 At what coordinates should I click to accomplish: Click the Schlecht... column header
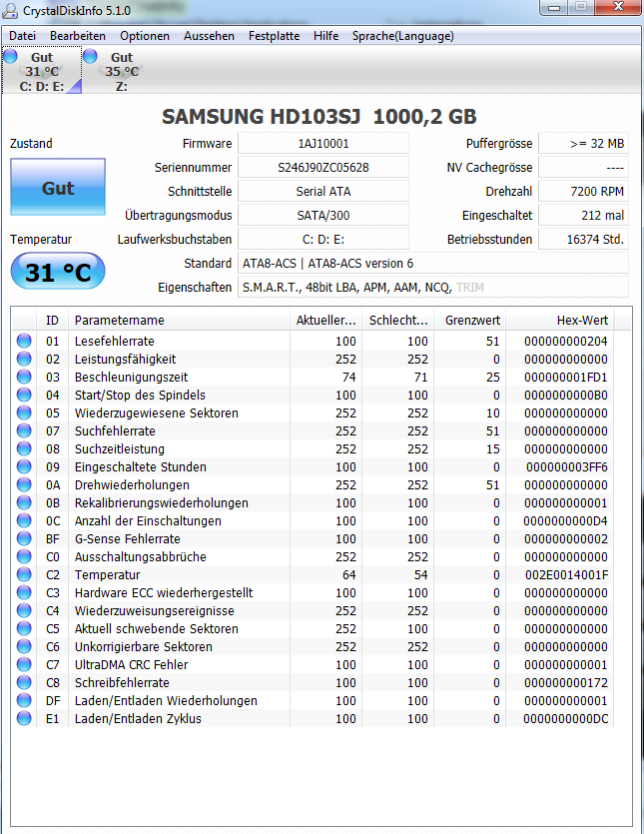pyautogui.click(x=398, y=321)
